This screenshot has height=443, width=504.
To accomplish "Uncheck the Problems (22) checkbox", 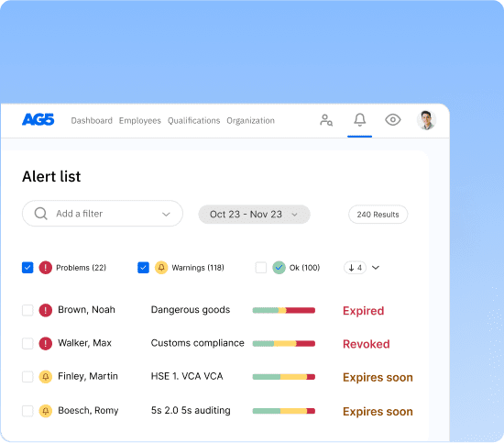I will click(27, 268).
